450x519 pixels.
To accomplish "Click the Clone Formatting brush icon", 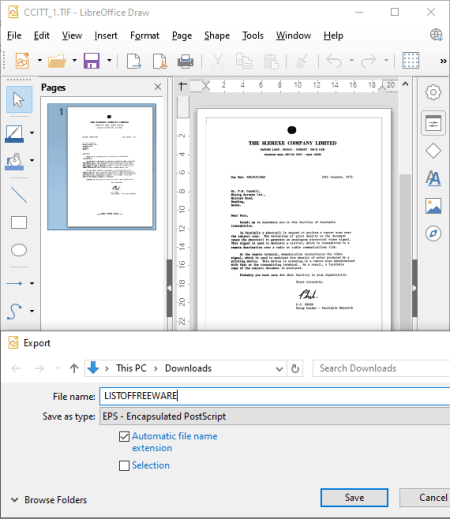I will [302, 61].
